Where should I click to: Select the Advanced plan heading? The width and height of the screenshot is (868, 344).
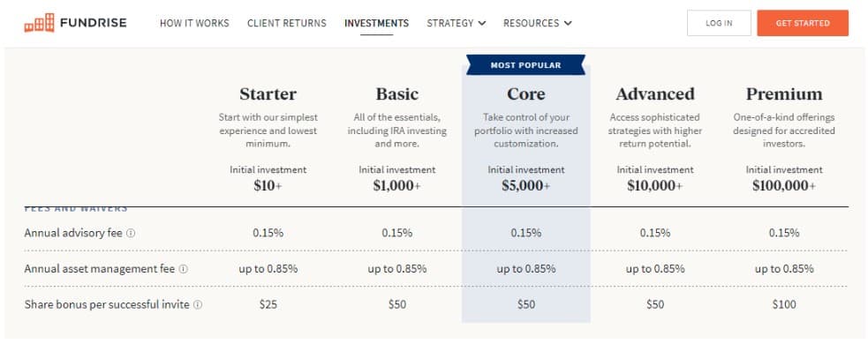click(655, 94)
